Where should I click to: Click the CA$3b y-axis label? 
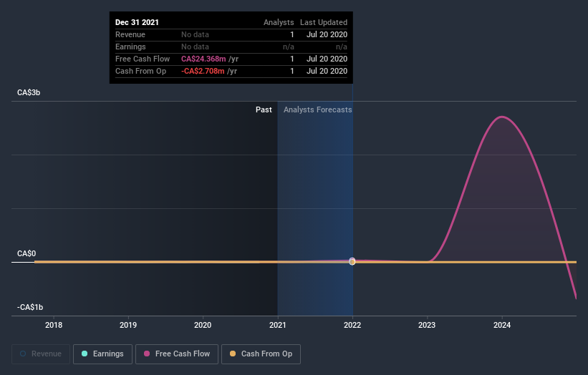point(29,92)
